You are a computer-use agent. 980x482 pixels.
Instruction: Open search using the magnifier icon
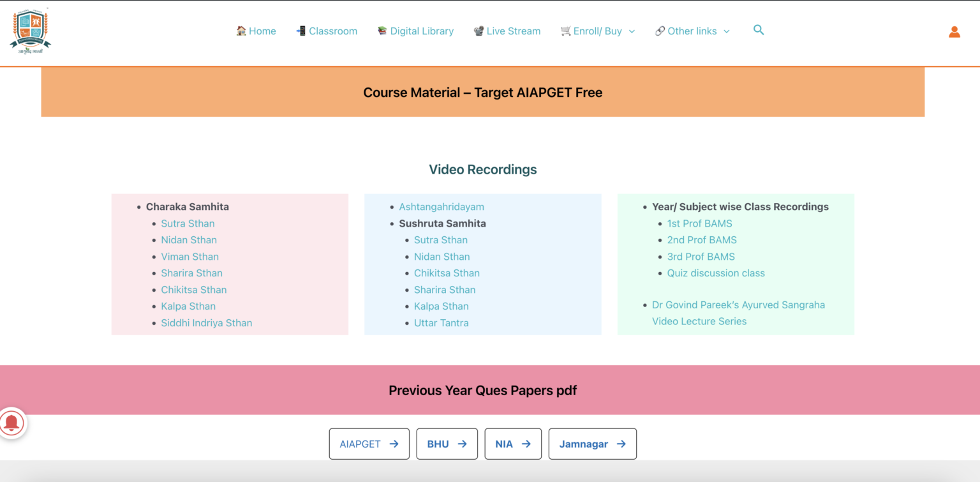pyautogui.click(x=759, y=30)
